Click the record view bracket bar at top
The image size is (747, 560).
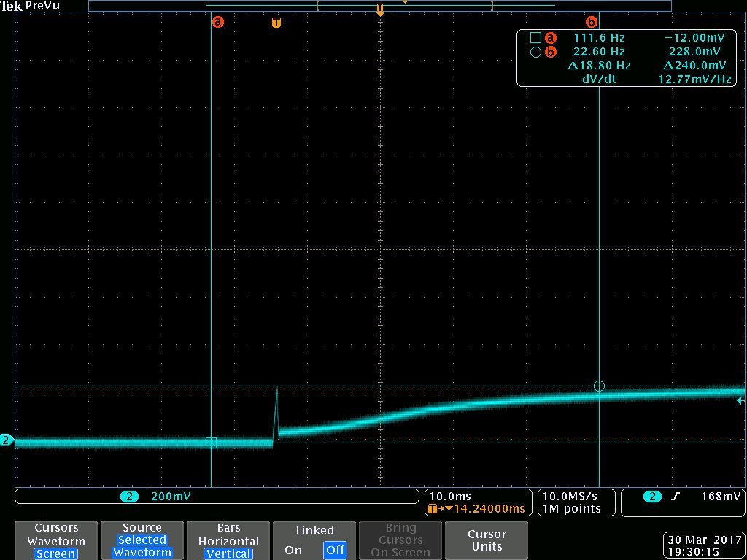379,5
